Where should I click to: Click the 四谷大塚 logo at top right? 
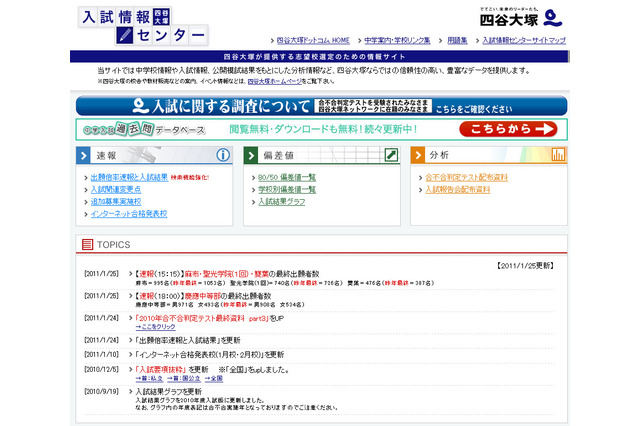click(x=521, y=17)
